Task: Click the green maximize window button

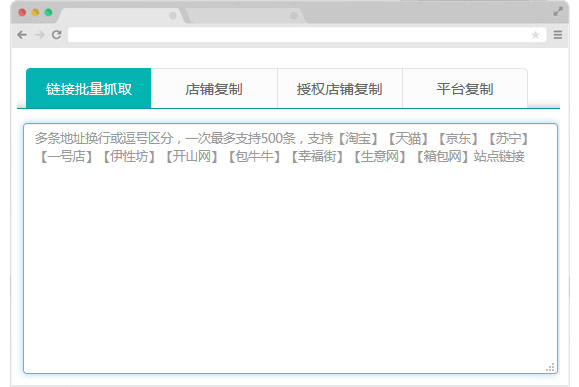Action: coord(48,13)
